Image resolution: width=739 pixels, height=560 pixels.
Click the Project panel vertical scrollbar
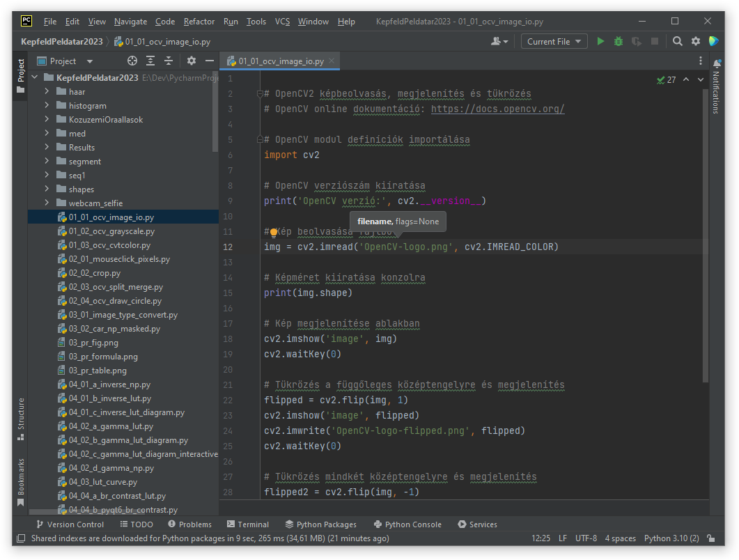click(x=215, y=111)
